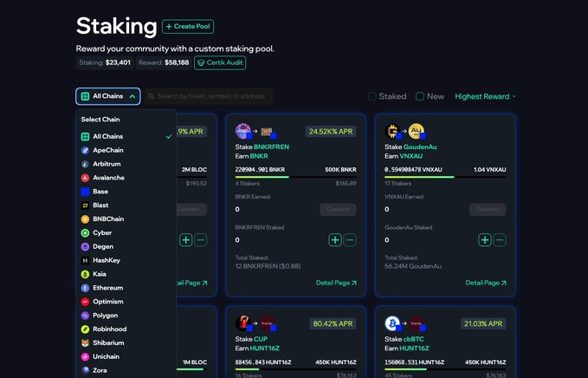Add stake with plus in GoudenAu pool

point(485,240)
